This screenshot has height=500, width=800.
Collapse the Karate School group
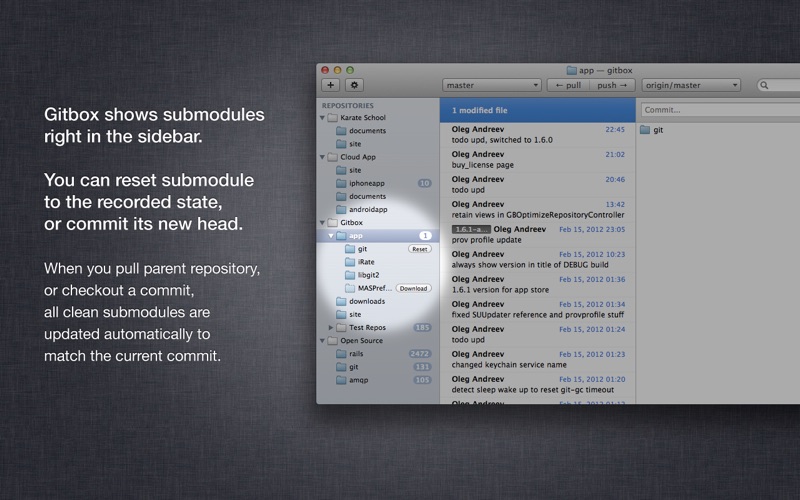tap(322, 118)
